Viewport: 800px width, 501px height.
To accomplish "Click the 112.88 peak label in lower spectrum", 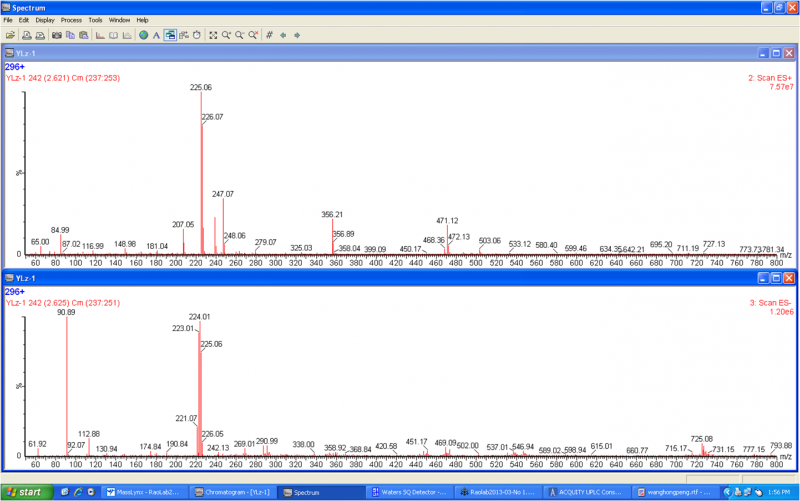I will coord(89,434).
